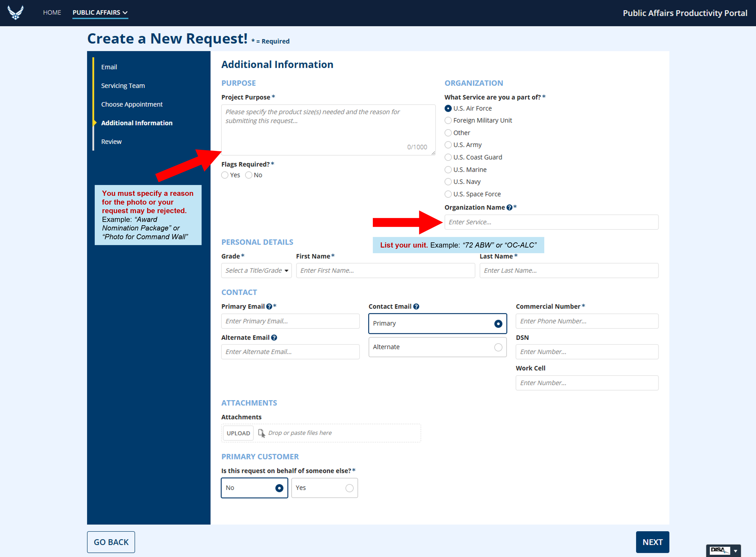Open the Review step in sidebar
Screen dimensions: 756x557
coord(111,142)
